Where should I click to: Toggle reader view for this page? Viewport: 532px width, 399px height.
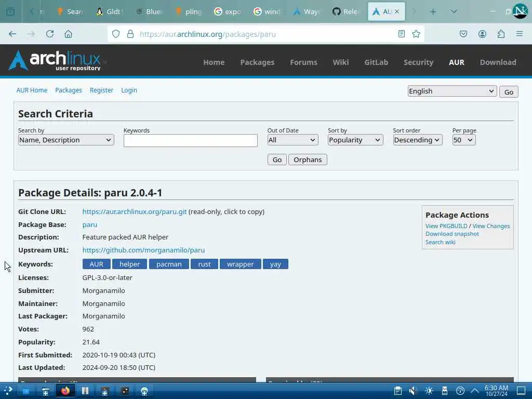[x=402, y=34]
